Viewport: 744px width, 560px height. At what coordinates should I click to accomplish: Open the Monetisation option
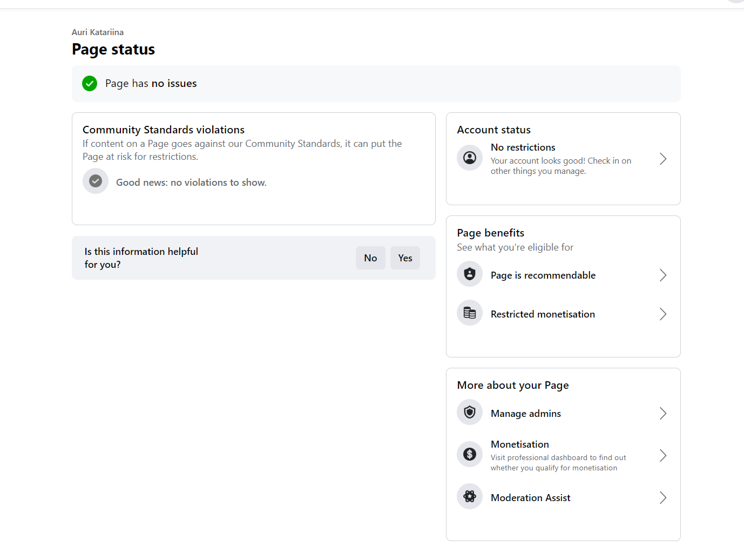click(x=563, y=456)
